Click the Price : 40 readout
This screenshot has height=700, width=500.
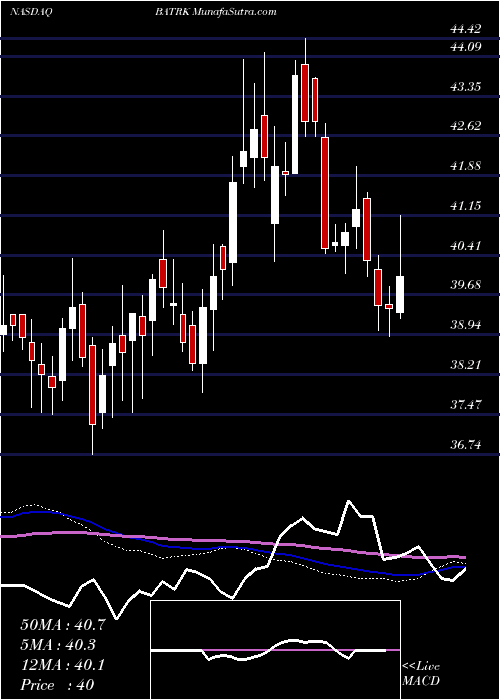tap(57, 685)
